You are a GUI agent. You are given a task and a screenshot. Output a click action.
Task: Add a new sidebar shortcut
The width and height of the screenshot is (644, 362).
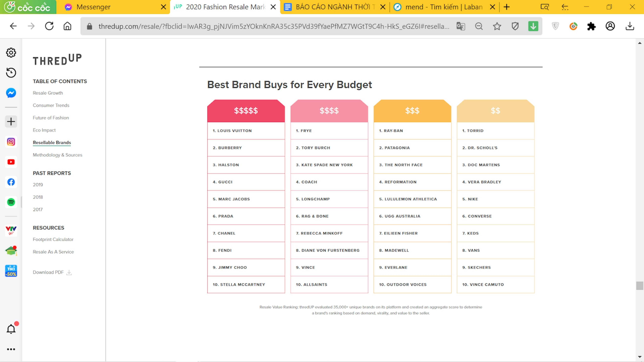click(11, 122)
